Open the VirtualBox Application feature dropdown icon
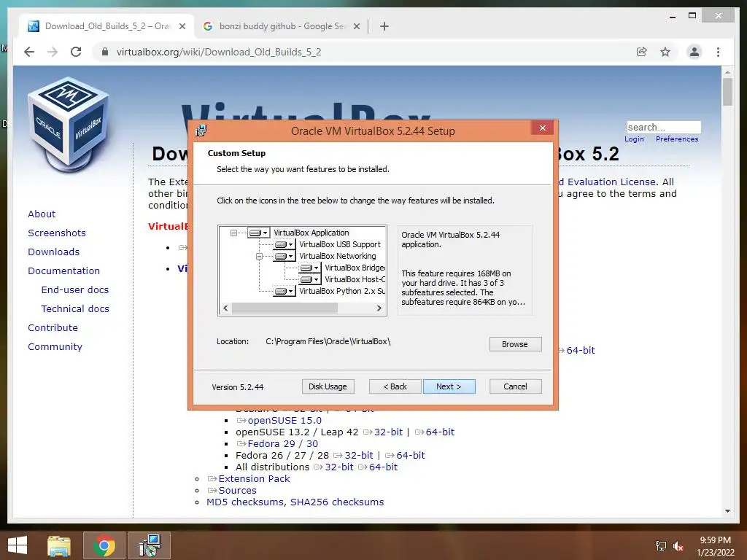Image resolution: width=747 pixels, height=560 pixels. pyautogui.click(x=259, y=233)
